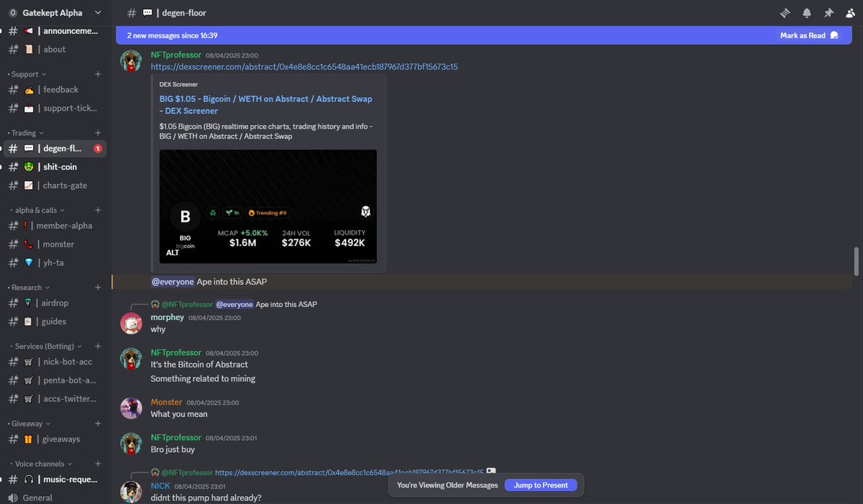This screenshot has height=504, width=863.
Task: Open Notification Settings bell icon
Action: [x=807, y=13]
